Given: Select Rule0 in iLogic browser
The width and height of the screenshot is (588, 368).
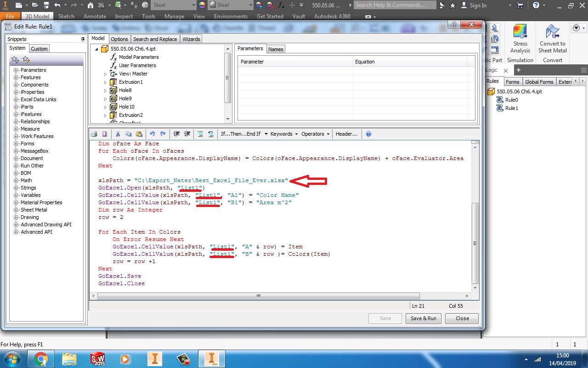Looking at the screenshot, I should (x=511, y=100).
